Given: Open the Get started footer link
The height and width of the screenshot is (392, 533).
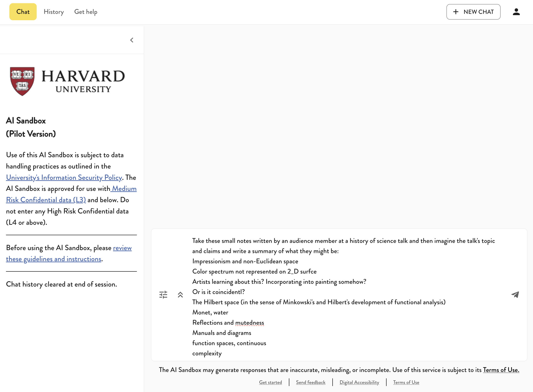Looking at the screenshot, I should (270, 382).
